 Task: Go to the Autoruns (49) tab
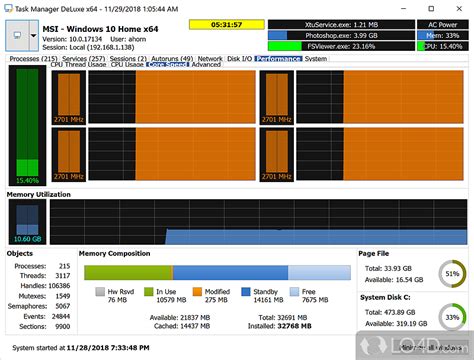[x=172, y=59]
